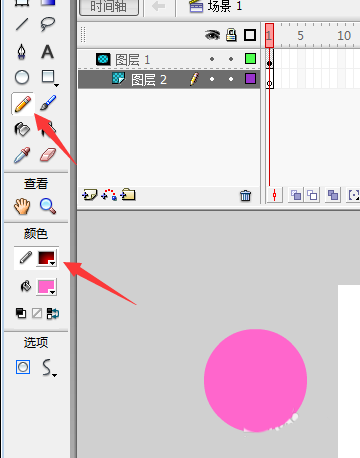The width and height of the screenshot is (360, 458).
Task: Click frame 5 on the timeline ruler
Action: (300, 35)
